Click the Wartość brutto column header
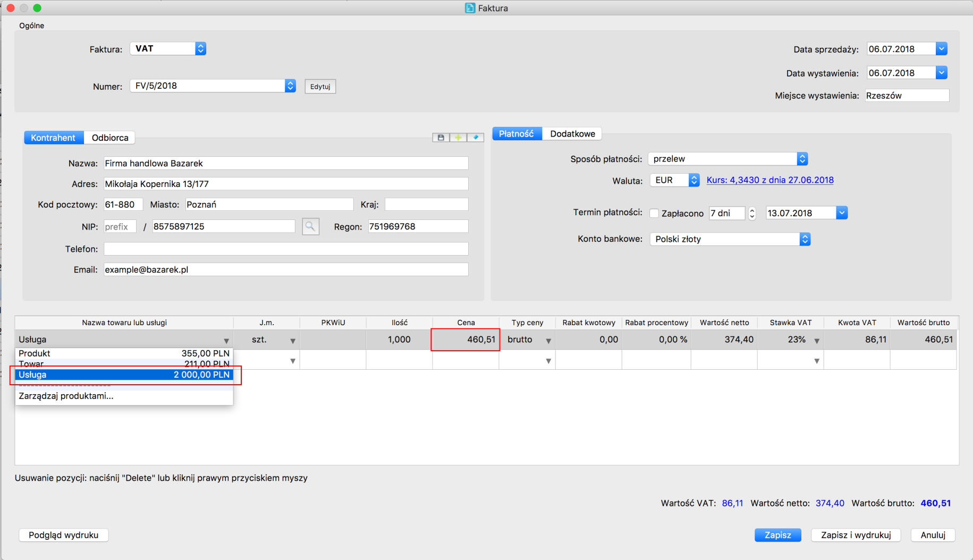Image resolution: width=973 pixels, height=560 pixels. click(924, 323)
